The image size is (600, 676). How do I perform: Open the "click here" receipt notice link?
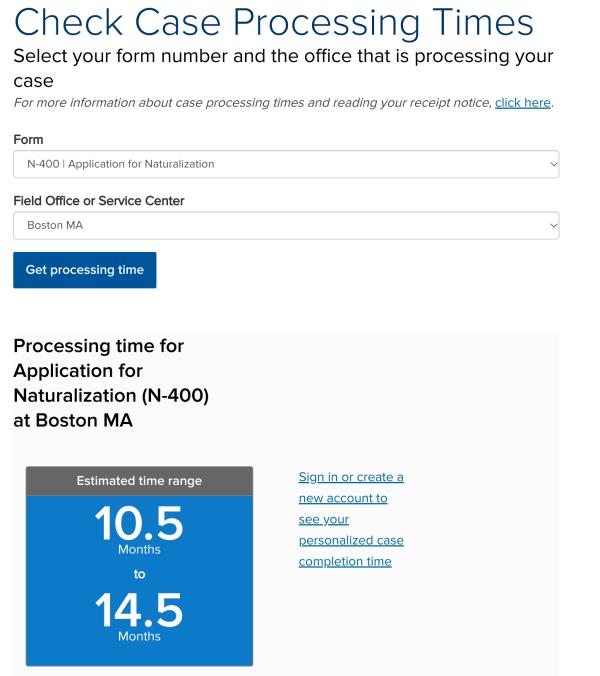click(x=523, y=103)
